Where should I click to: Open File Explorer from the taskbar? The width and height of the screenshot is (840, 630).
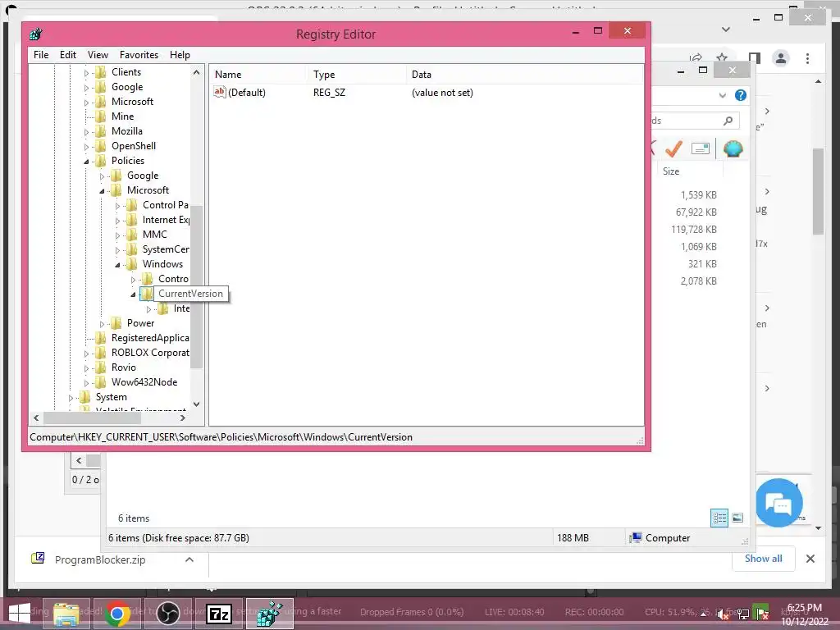pos(66,614)
